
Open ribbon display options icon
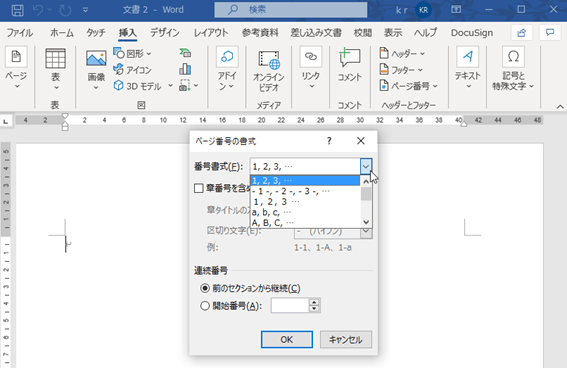pos(456,9)
